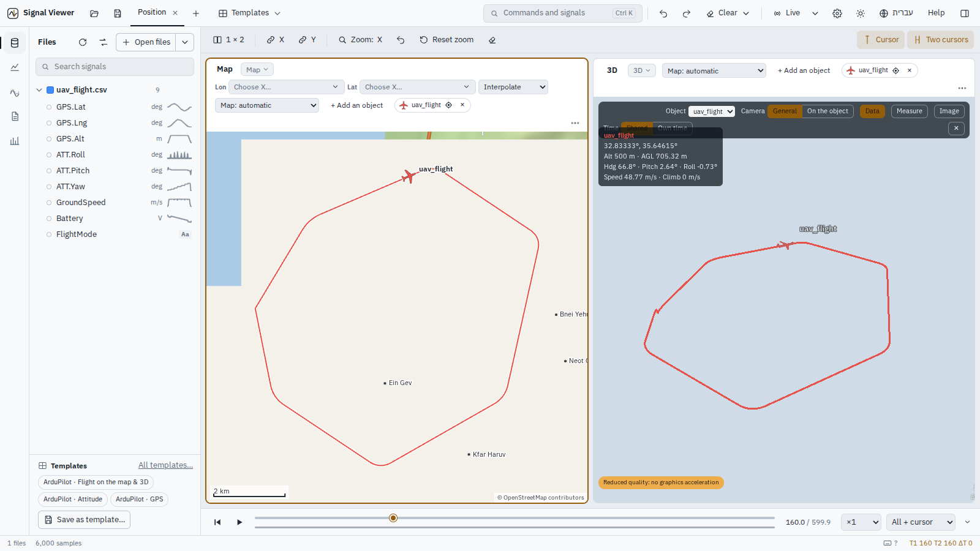
Task: Toggle the side panel layout icon
Action: (965, 13)
